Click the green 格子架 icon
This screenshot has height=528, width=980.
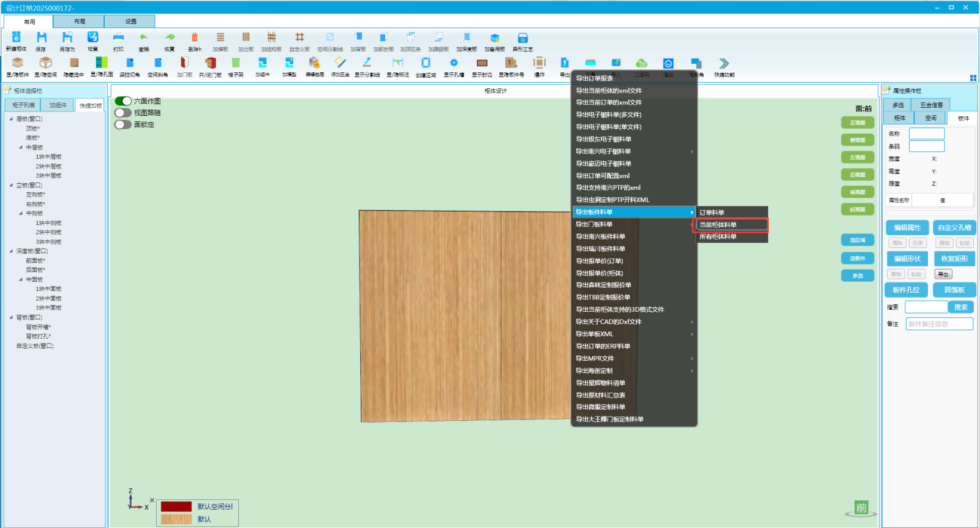pyautogui.click(x=236, y=63)
